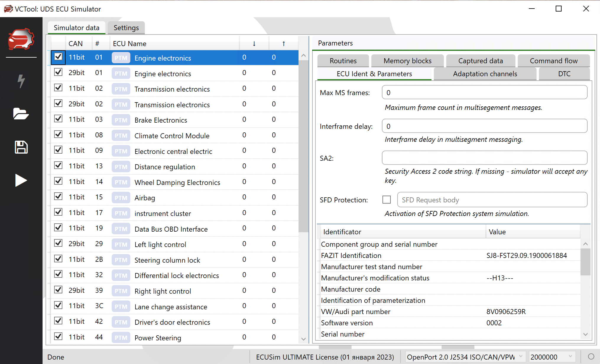Open the Command flow tab
The width and height of the screenshot is (600, 364).
553,61
